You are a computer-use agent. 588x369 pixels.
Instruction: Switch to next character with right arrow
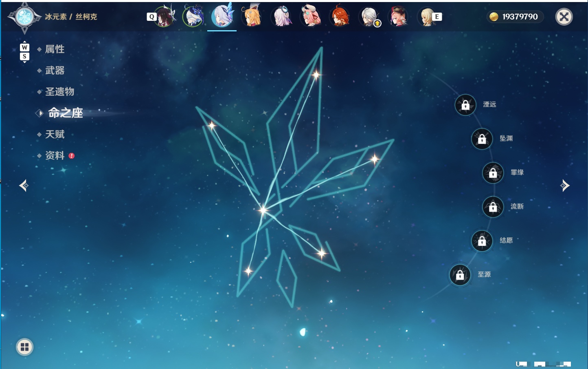(565, 186)
